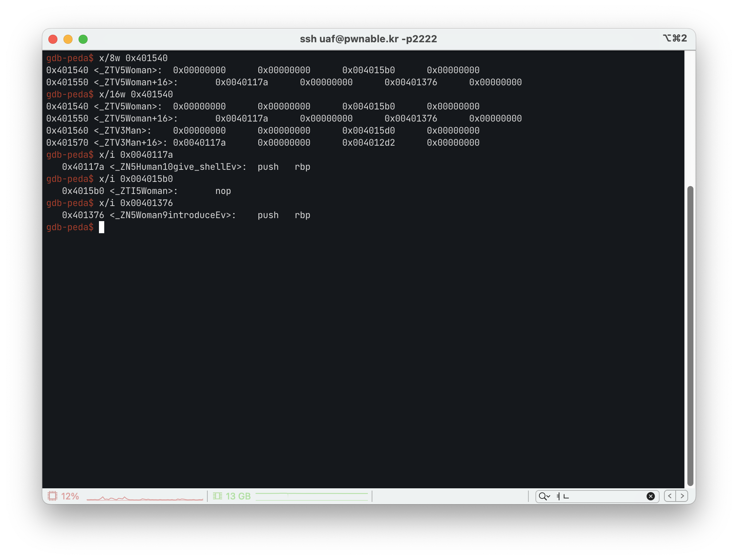738x560 pixels.
Task: Click the terminal cursor at last prompt
Action: [x=102, y=227]
